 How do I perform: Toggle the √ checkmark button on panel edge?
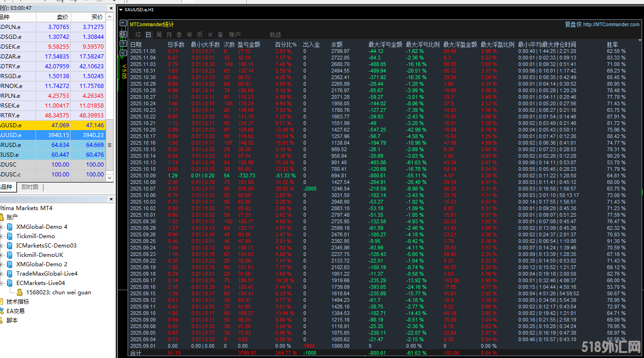pos(123,53)
